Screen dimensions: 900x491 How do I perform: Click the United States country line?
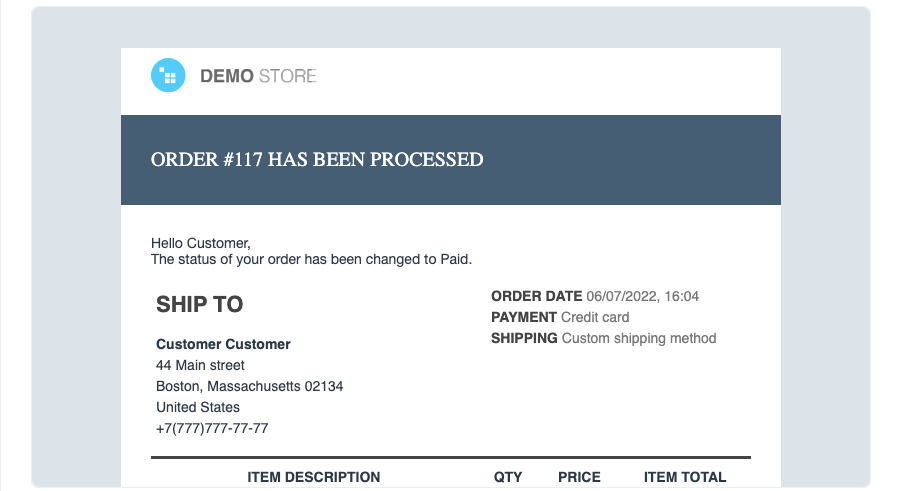click(x=198, y=407)
